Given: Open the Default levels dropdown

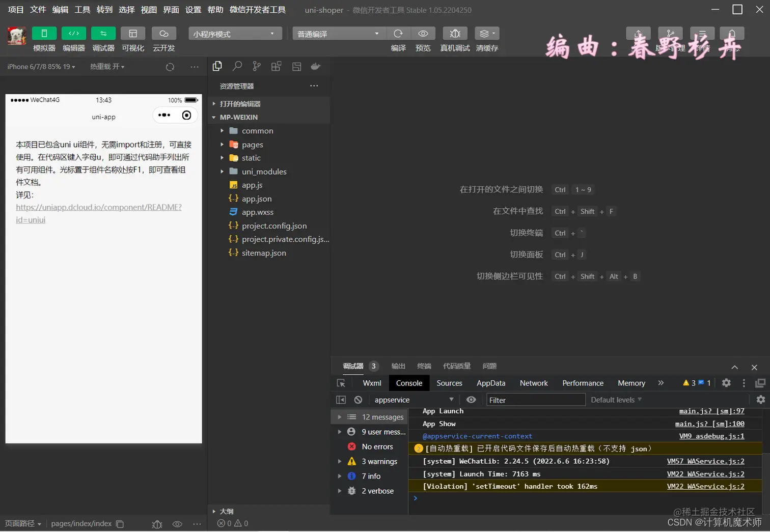Looking at the screenshot, I should point(616,400).
